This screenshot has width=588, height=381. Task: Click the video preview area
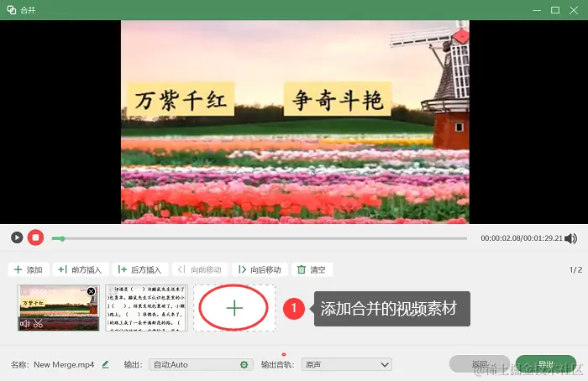[x=295, y=122]
